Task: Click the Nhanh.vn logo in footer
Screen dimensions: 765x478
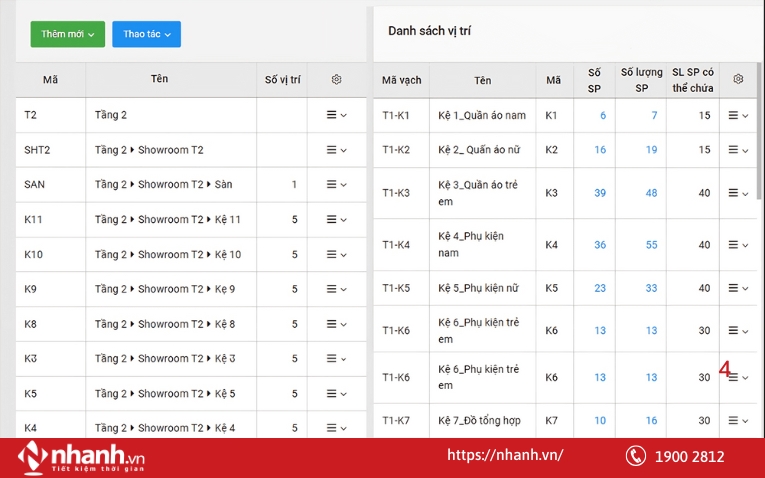Action: [82, 457]
